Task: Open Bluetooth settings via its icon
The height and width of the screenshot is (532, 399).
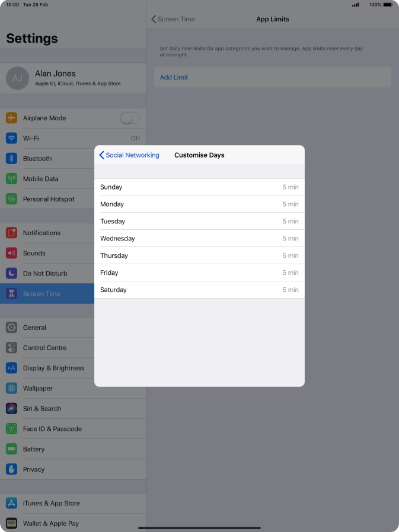Action: (x=12, y=158)
